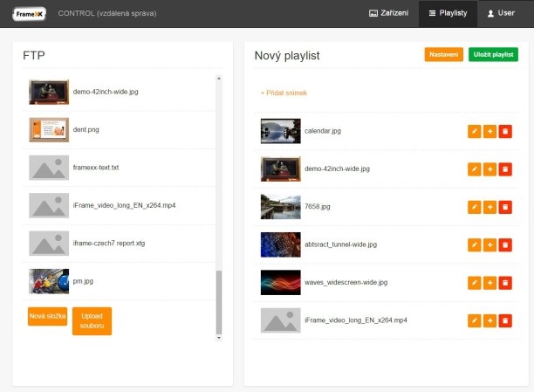The width and height of the screenshot is (534, 392).
Task: Select framexx-text.txt placeholder thumbnail
Action: tap(49, 168)
